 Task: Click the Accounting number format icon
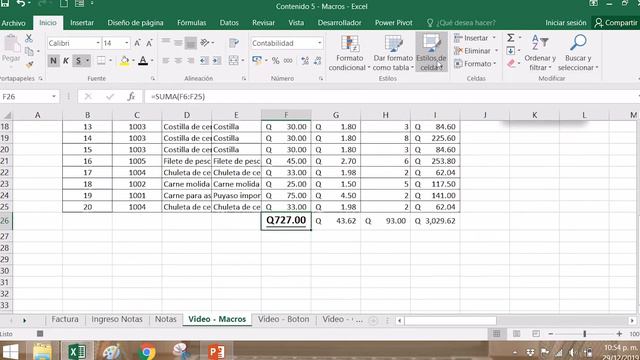257,60
